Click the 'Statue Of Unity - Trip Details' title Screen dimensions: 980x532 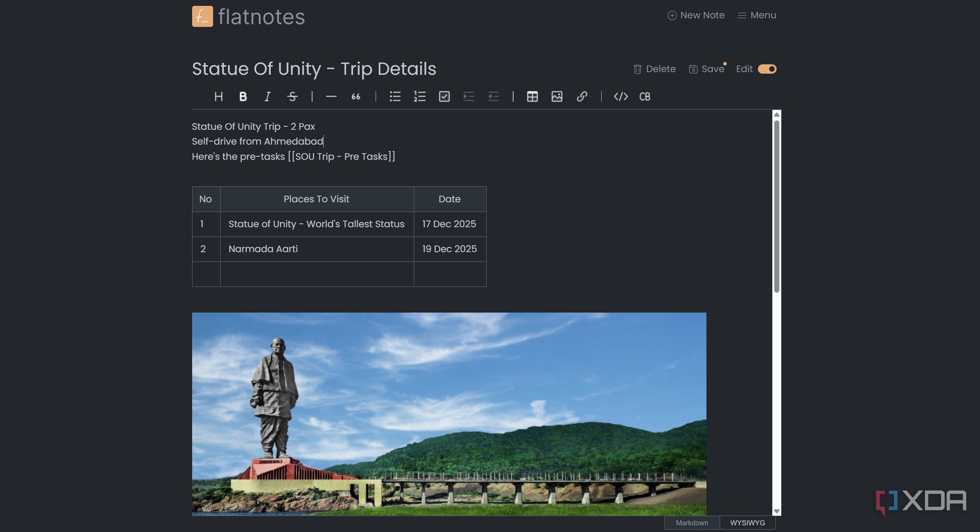(x=314, y=69)
